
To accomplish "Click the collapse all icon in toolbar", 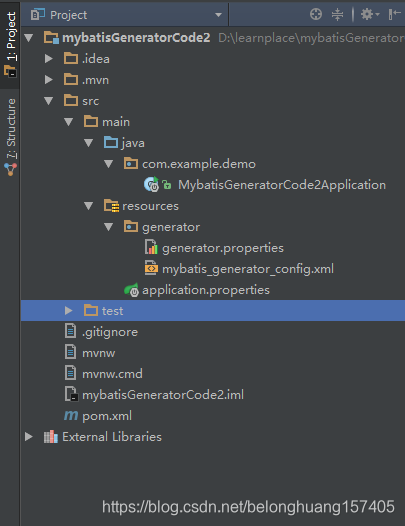I will [x=337, y=14].
